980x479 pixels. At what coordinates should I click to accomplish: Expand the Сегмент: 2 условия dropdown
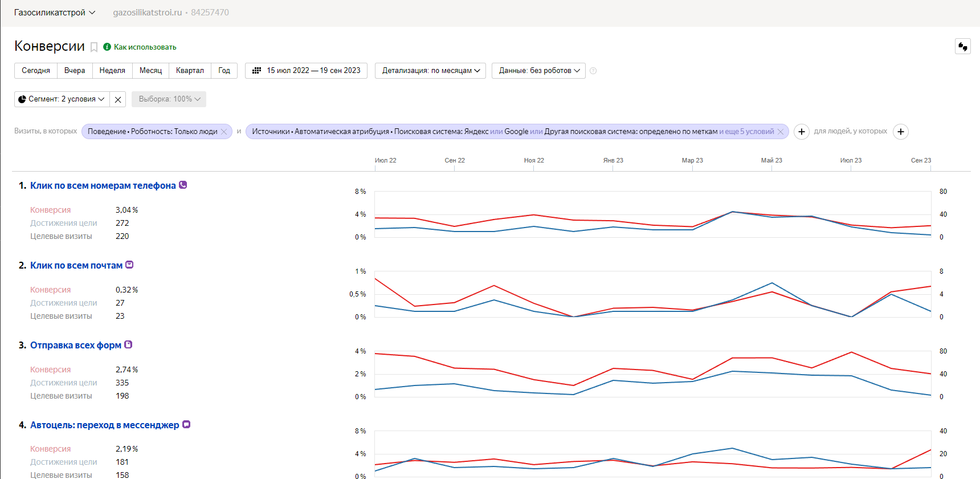(x=62, y=99)
